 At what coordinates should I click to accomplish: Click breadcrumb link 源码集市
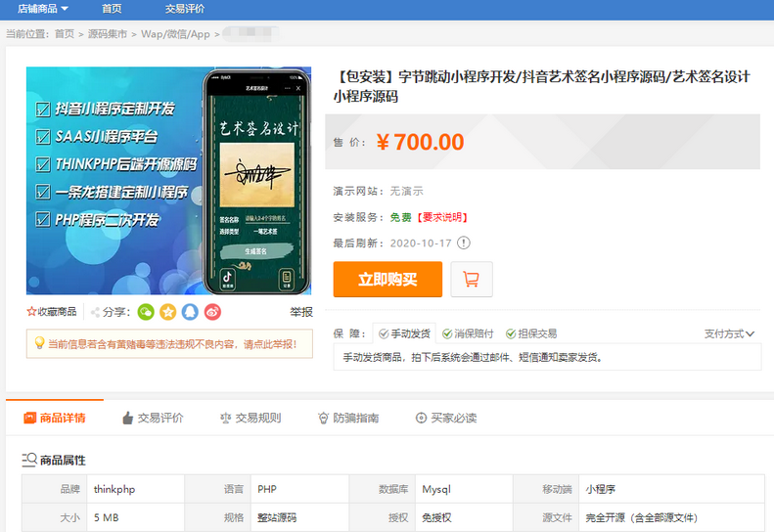(107, 34)
